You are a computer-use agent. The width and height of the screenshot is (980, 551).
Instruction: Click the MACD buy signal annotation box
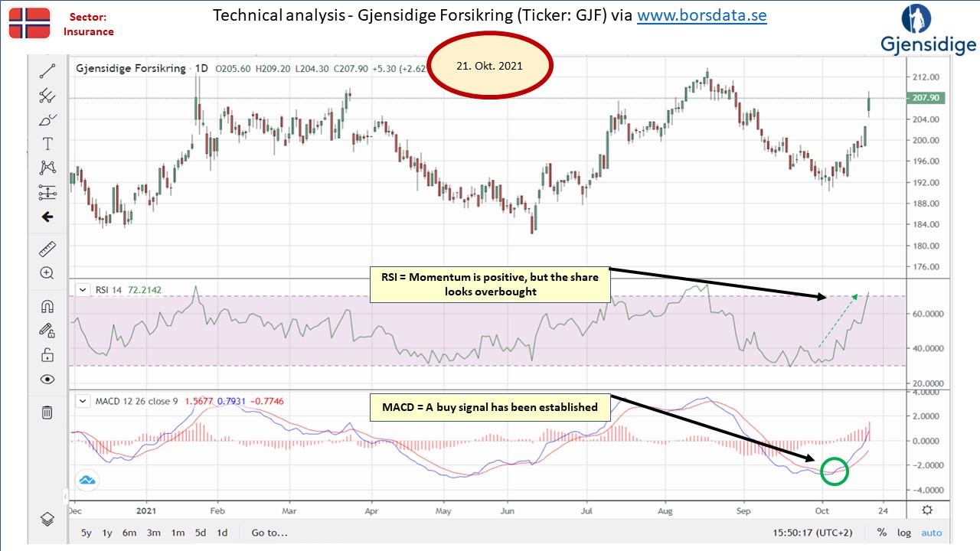(x=490, y=407)
